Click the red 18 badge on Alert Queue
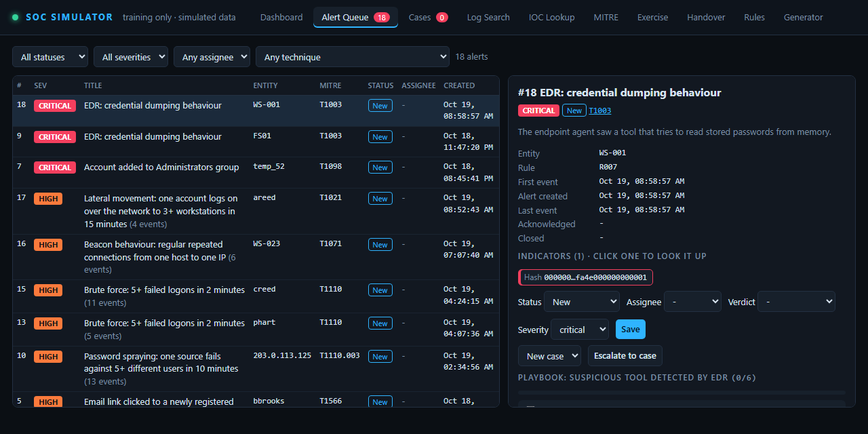 pyautogui.click(x=381, y=18)
